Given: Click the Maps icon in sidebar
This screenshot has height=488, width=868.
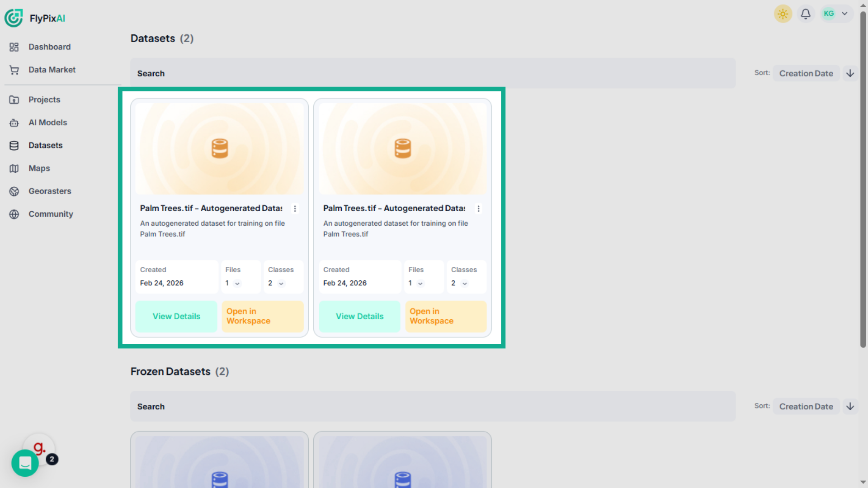Looking at the screenshot, I should click(14, 169).
